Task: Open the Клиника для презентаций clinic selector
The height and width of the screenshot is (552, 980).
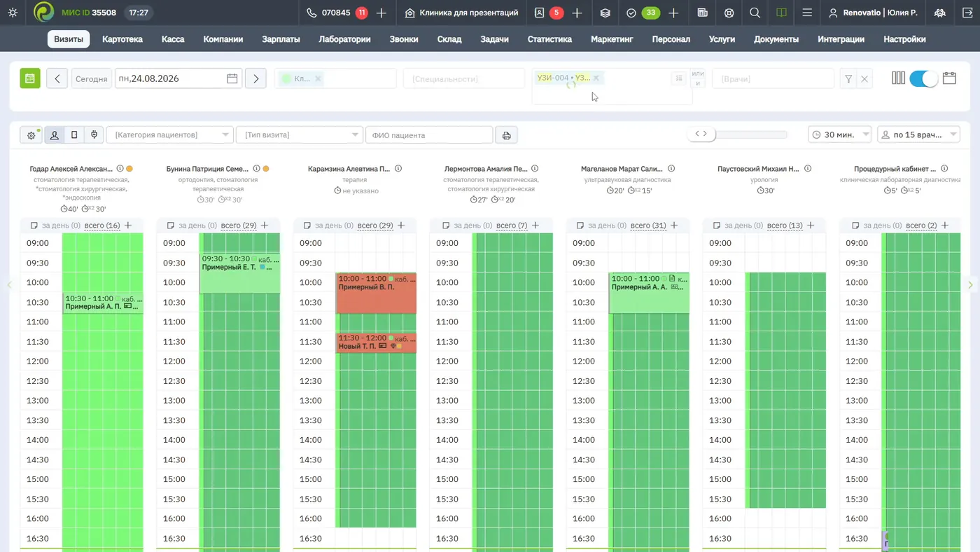Action: click(462, 13)
